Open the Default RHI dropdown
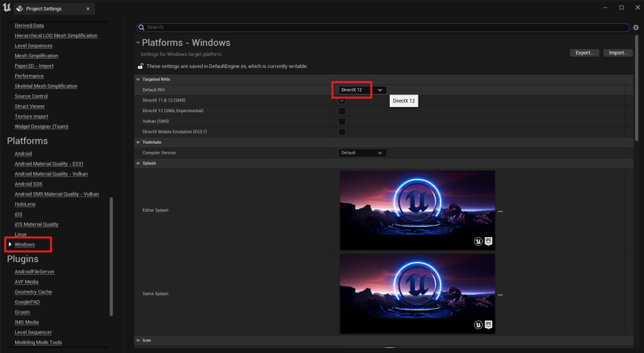The image size is (644, 353). 362,90
